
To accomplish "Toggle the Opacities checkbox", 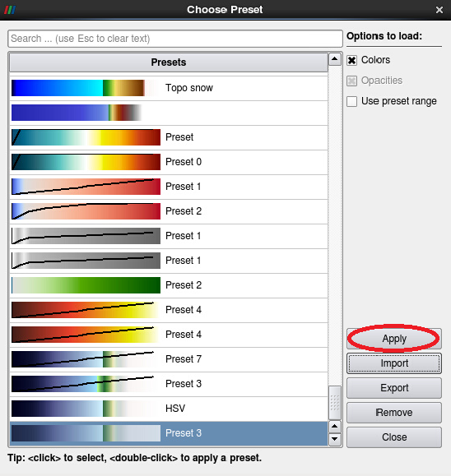I will click(x=352, y=81).
